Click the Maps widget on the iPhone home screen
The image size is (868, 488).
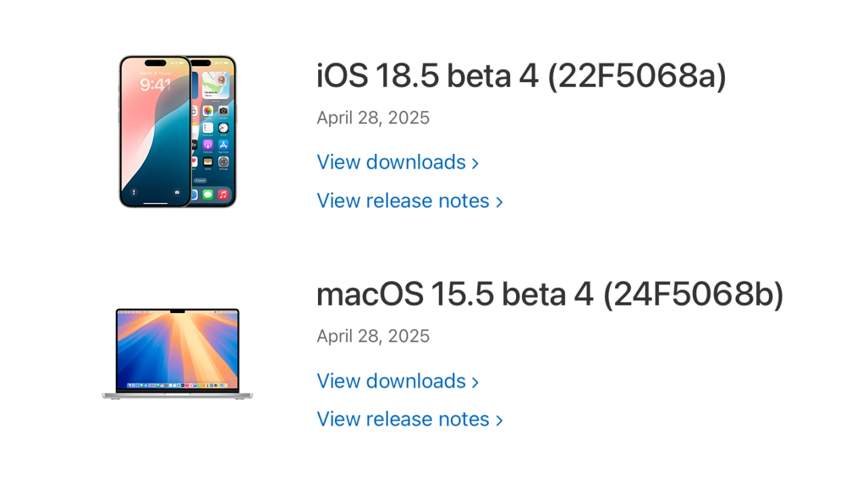point(216,85)
